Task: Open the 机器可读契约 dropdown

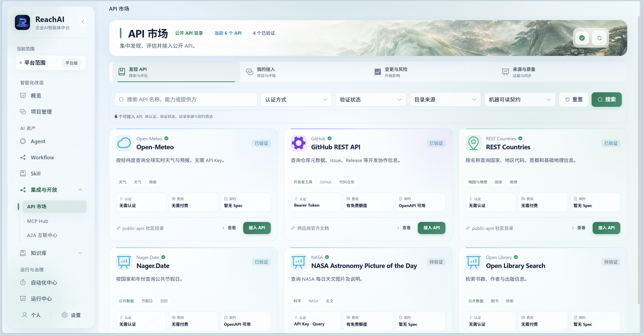Action: [520, 100]
